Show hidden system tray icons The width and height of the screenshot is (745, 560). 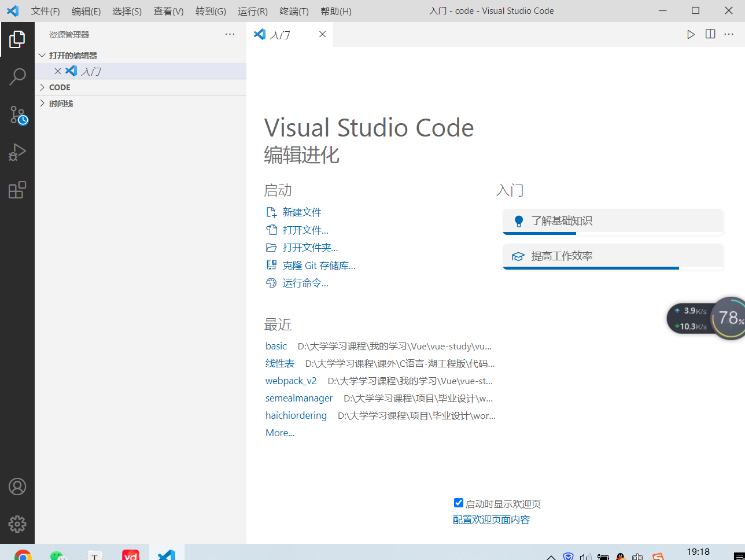[x=551, y=557]
